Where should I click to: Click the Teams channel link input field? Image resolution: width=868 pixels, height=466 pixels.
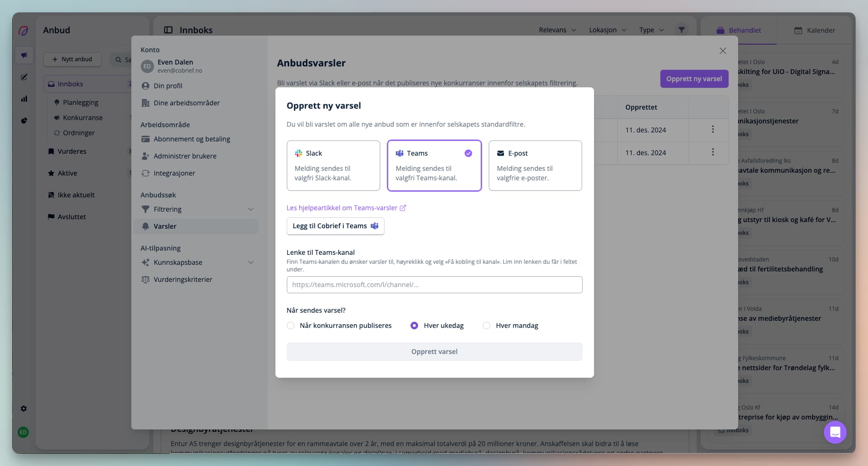[x=434, y=285]
